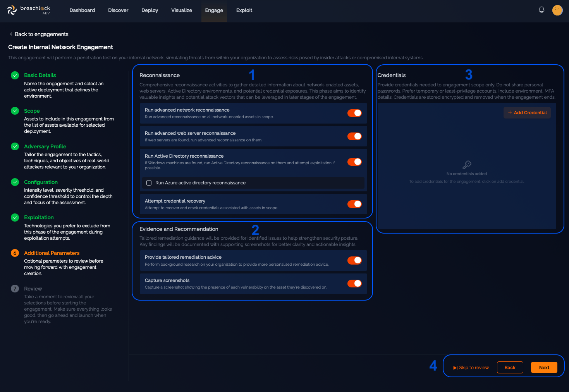The image size is (569, 392).
Task: Open the user avatar menu
Action: pos(557,10)
